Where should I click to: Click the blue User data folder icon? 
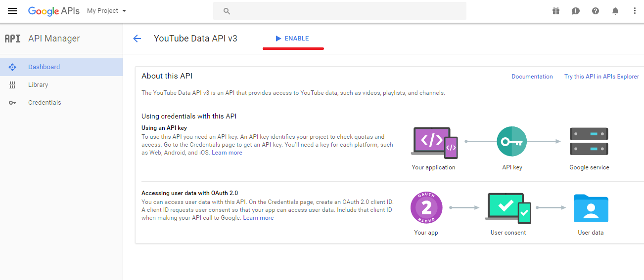(x=591, y=208)
